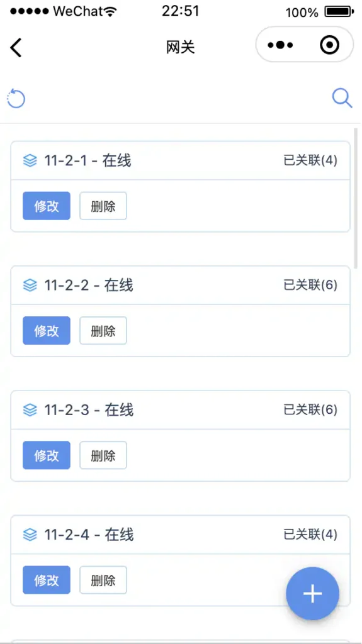Image resolution: width=362 pixels, height=644 pixels.
Task: Click 修改 for gateway 11-2-4
Action: tap(47, 580)
